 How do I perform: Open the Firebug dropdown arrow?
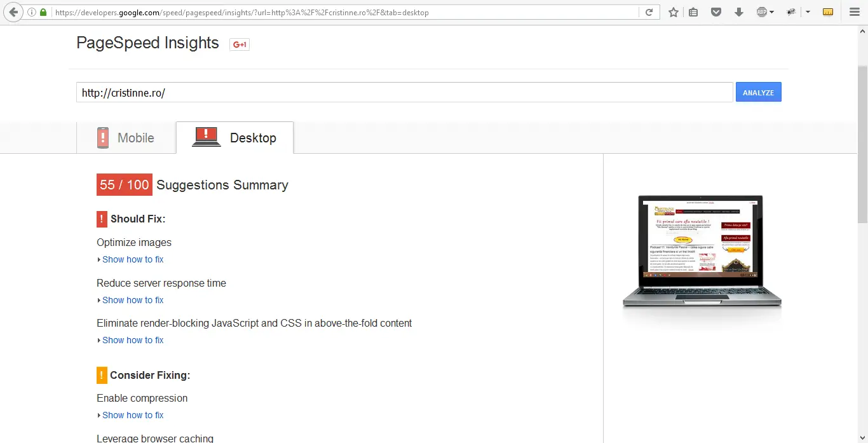808,12
